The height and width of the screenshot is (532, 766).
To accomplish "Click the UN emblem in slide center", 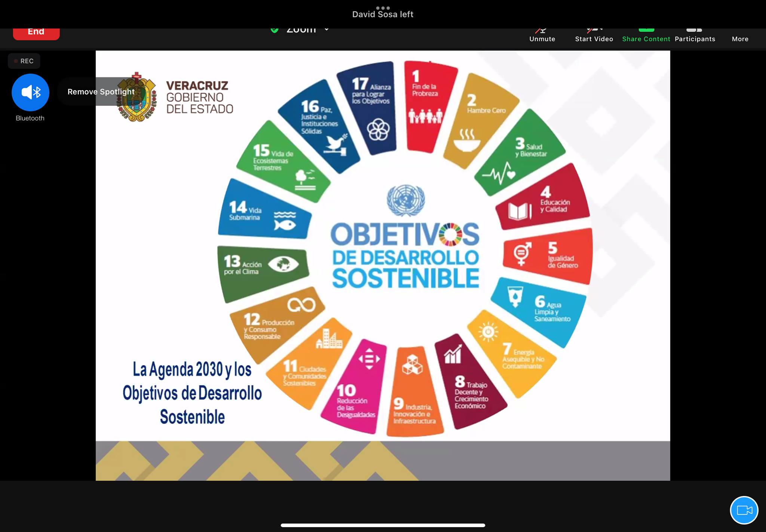I will tap(406, 200).
